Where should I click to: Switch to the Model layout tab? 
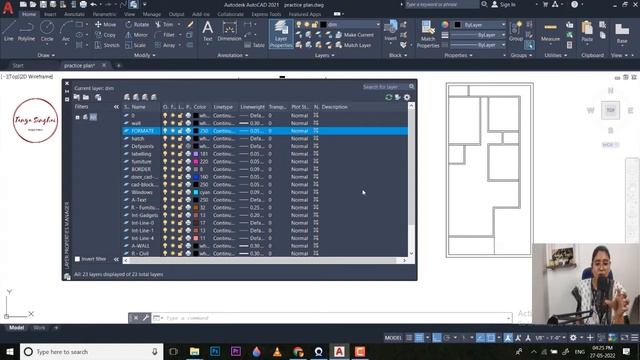tap(16, 328)
